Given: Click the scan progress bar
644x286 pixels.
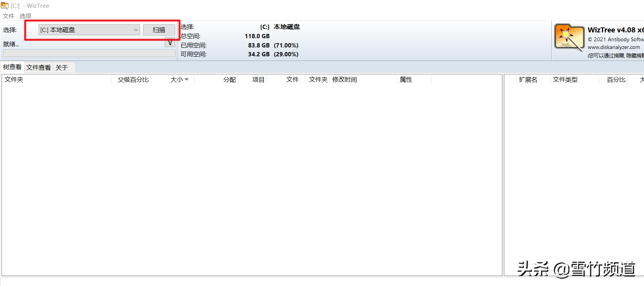Looking at the screenshot, I should click(x=89, y=53).
